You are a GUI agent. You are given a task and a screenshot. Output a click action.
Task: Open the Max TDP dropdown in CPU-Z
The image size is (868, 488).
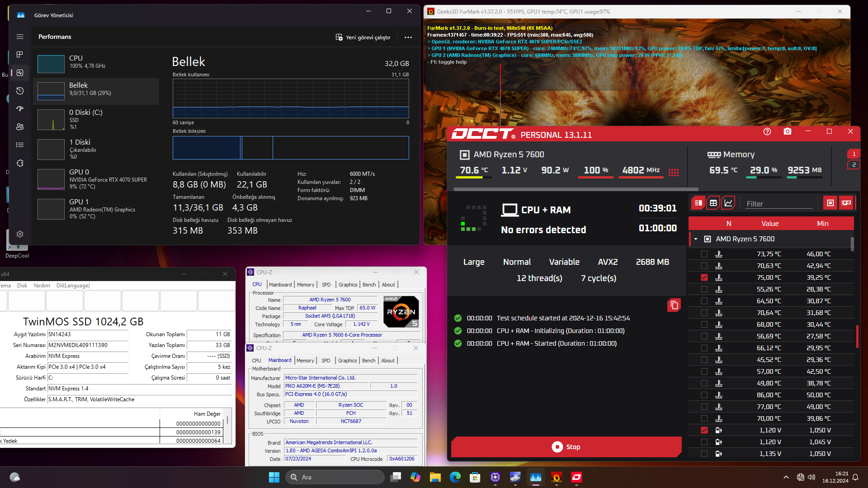coord(366,308)
